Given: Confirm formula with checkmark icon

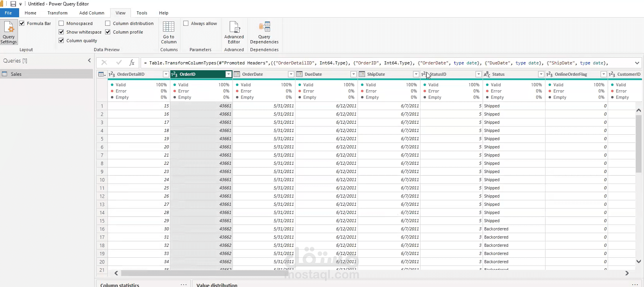Looking at the screenshot, I should pyautogui.click(x=119, y=62).
